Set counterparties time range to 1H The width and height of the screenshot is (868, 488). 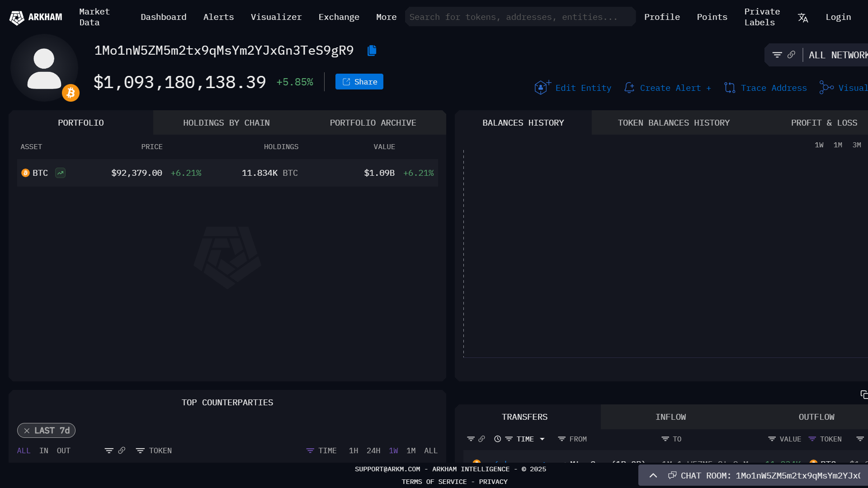tap(354, 450)
